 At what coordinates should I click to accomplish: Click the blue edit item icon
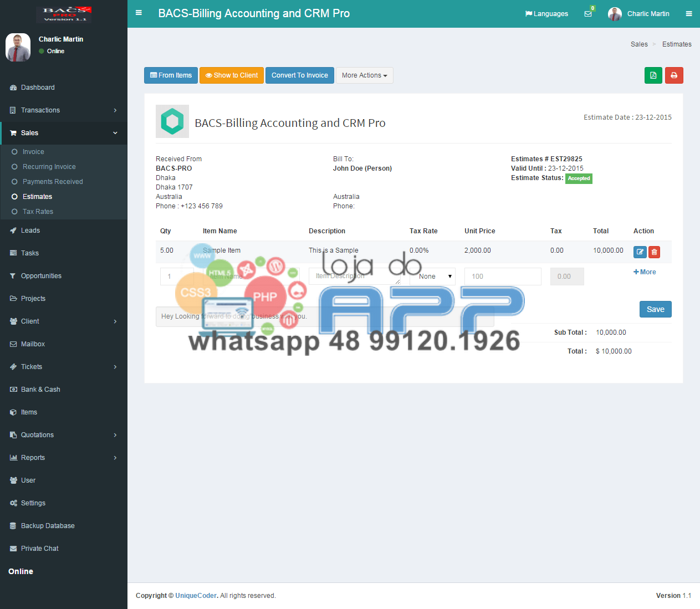click(640, 252)
